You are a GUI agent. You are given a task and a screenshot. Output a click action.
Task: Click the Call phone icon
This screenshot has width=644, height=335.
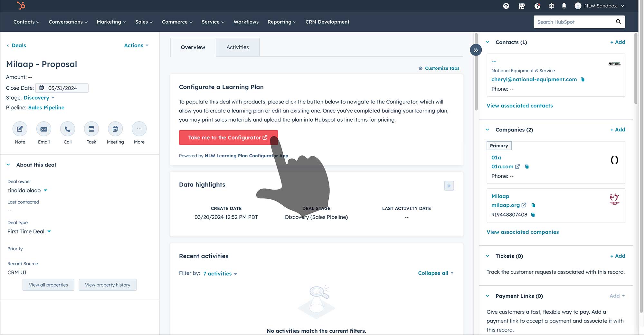(x=68, y=129)
